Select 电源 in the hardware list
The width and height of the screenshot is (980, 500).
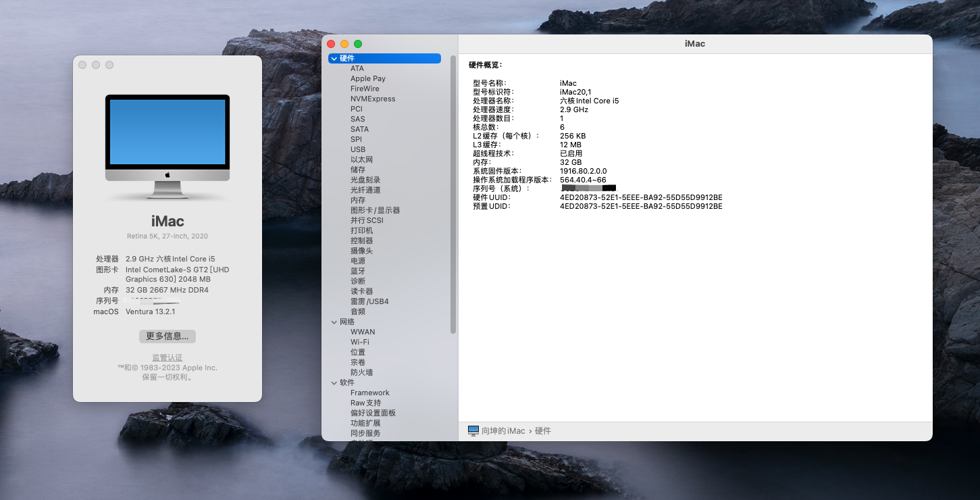pyautogui.click(x=358, y=261)
